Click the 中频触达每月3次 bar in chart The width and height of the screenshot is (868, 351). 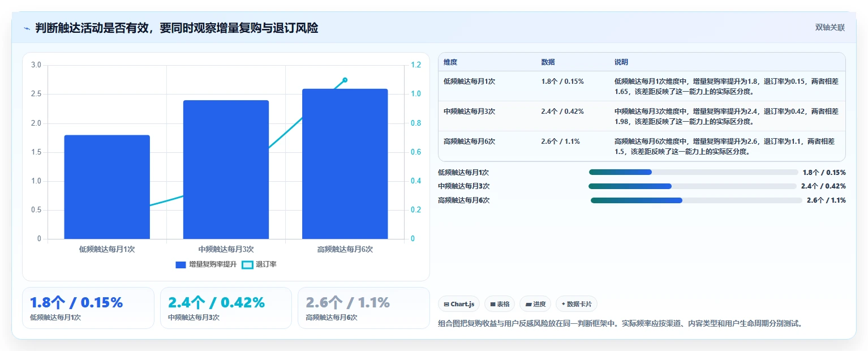(226, 170)
